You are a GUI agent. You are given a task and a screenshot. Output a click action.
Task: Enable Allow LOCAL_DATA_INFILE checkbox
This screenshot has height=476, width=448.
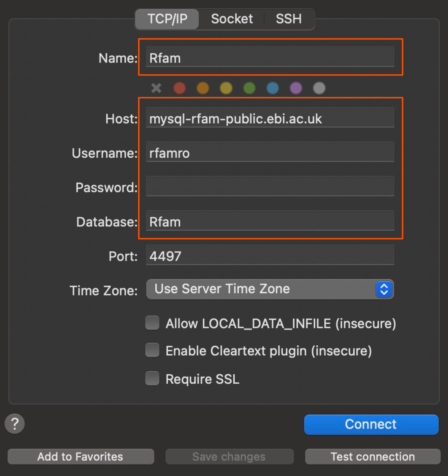[152, 323]
